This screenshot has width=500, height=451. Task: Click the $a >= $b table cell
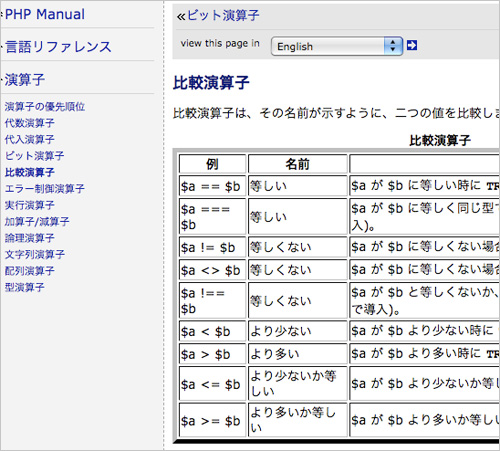[x=212, y=420]
